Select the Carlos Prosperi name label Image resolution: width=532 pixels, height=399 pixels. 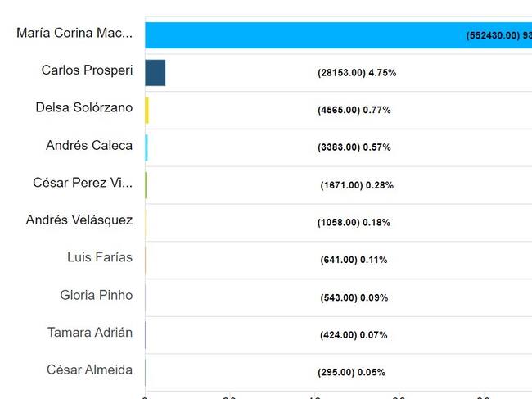click(x=87, y=70)
